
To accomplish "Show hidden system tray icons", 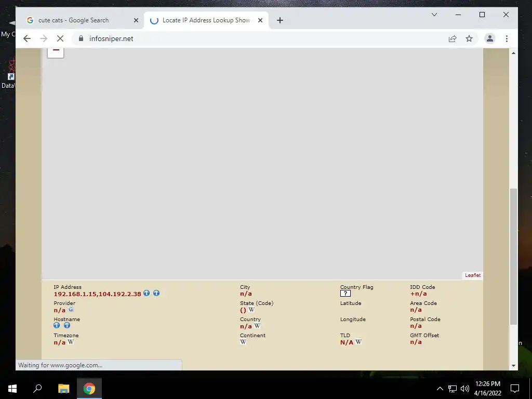I will [440, 389].
